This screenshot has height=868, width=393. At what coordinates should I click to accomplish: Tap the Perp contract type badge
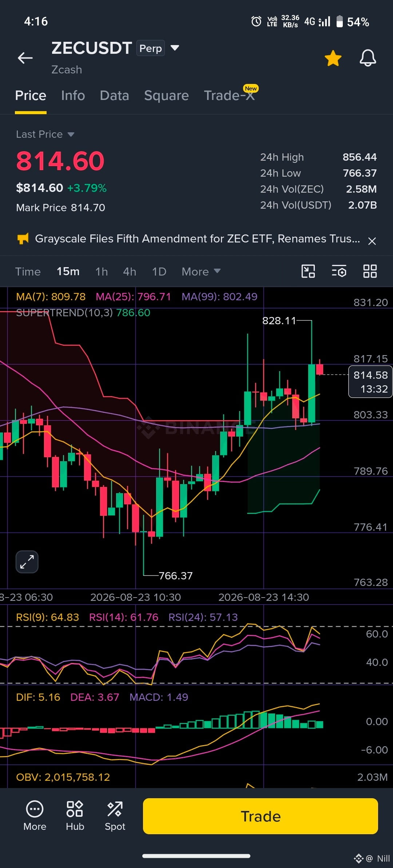pyautogui.click(x=151, y=48)
